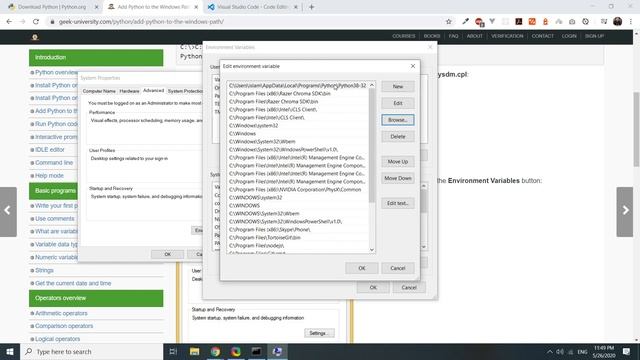Open the COURSES menu on the site
The width and height of the screenshot is (640, 360).
point(404,36)
